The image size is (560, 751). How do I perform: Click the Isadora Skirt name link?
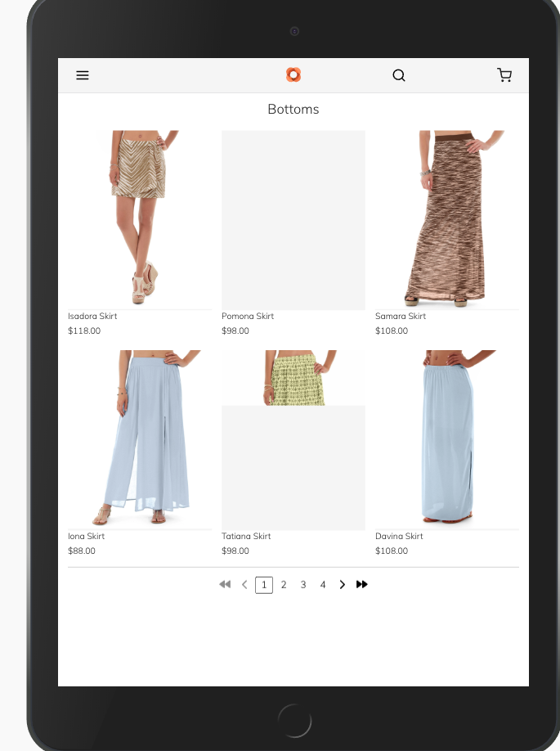coord(92,316)
